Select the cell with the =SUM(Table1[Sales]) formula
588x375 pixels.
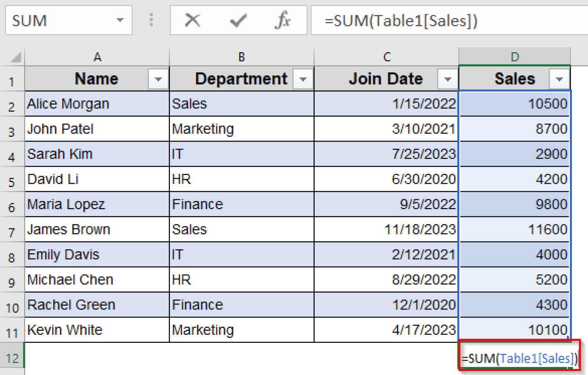(x=514, y=358)
